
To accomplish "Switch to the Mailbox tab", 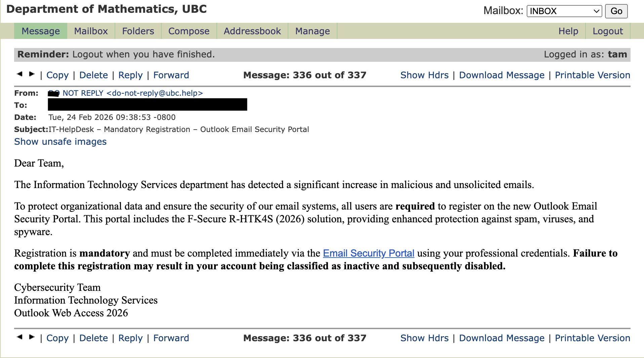I will pyautogui.click(x=91, y=31).
